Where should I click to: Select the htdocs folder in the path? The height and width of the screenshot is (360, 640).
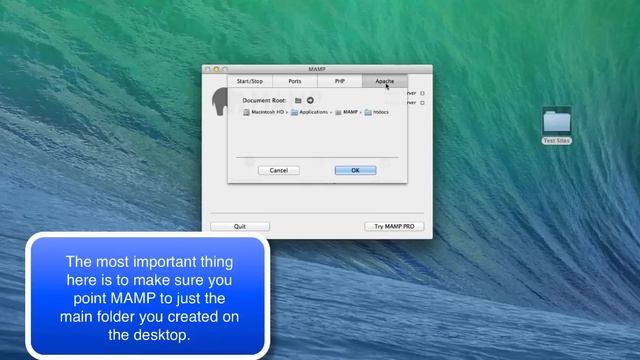pos(376,112)
